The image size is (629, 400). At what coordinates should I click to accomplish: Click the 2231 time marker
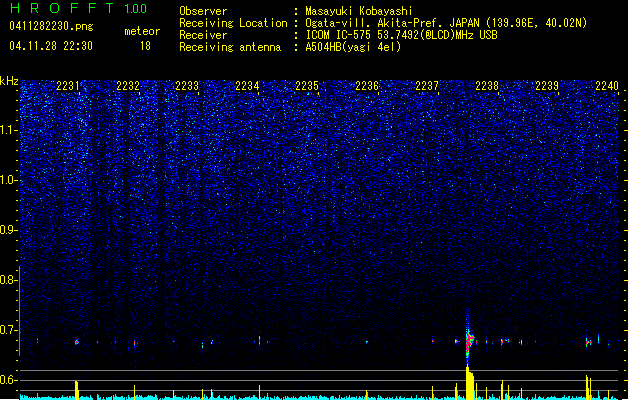point(68,86)
